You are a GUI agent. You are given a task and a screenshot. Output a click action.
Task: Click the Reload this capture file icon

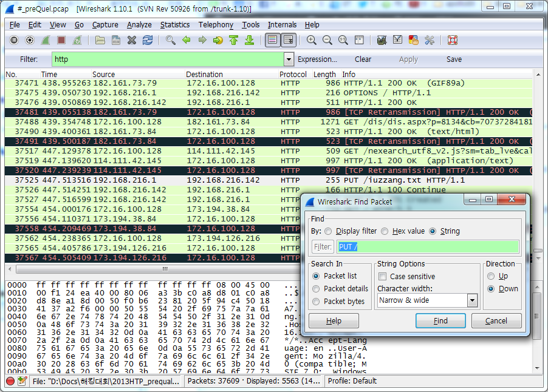(x=148, y=40)
